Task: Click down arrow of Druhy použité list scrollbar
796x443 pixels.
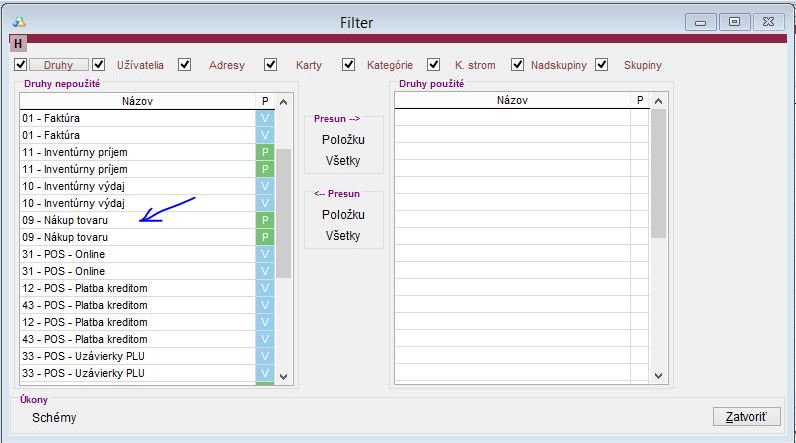Action: point(658,376)
